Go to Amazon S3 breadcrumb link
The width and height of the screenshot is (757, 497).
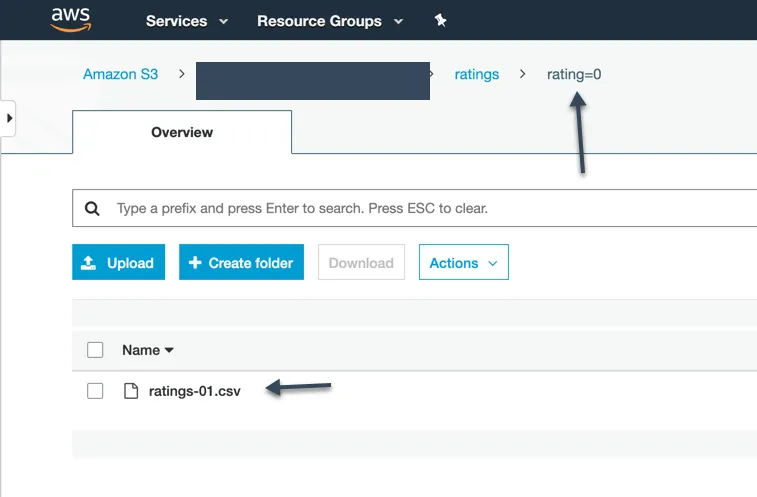tap(120, 74)
